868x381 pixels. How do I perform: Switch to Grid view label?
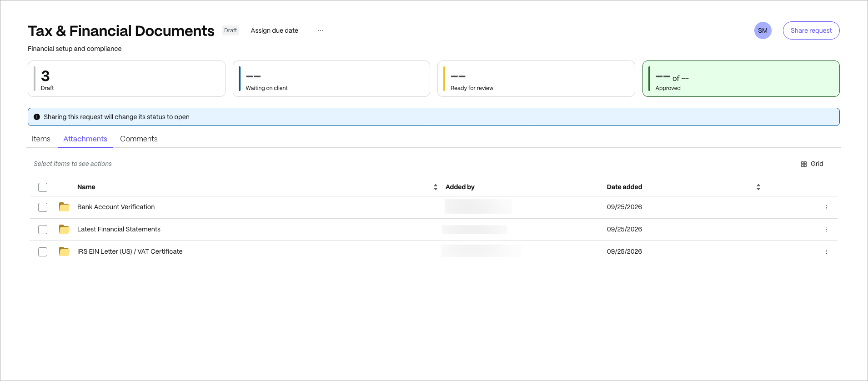tap(817, 164)
